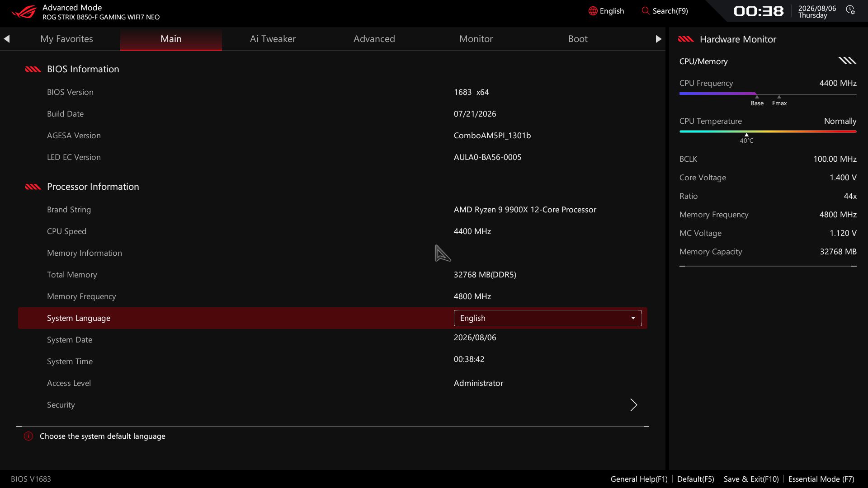Go to the Advanced tab
868x488 pixels.
point(374,39)
